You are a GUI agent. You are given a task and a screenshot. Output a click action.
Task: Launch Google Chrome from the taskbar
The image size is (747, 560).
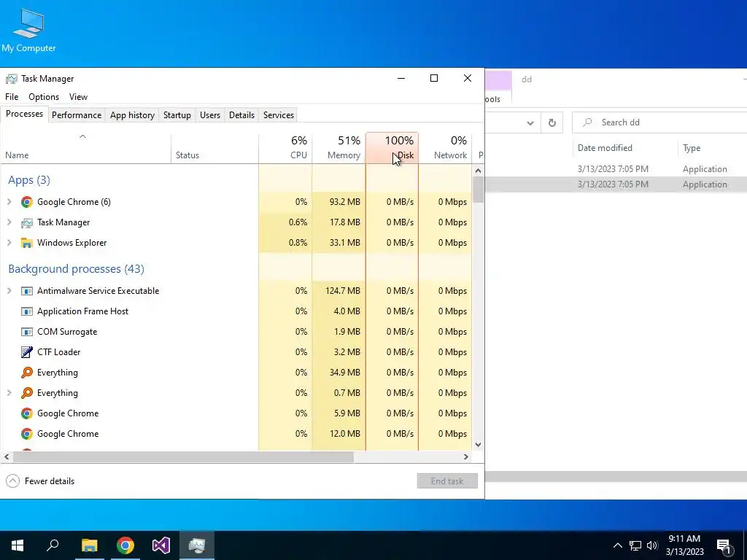[x=125, y=545]
